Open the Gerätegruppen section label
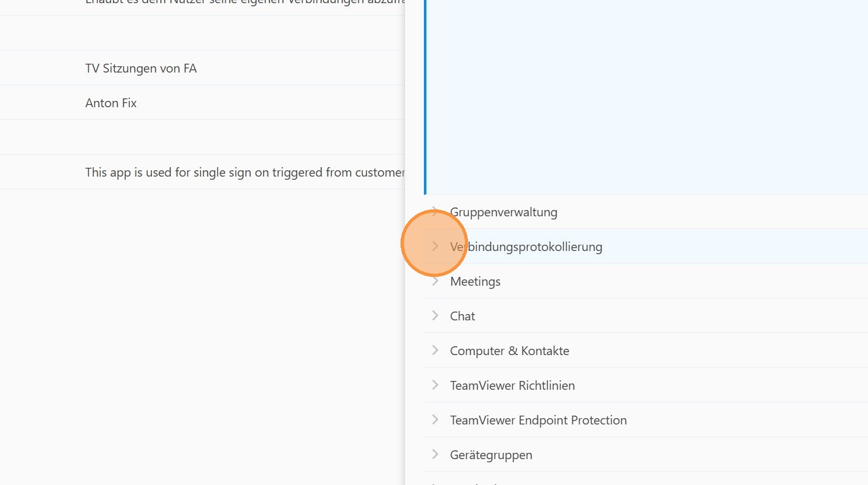 tap(491, 455)
